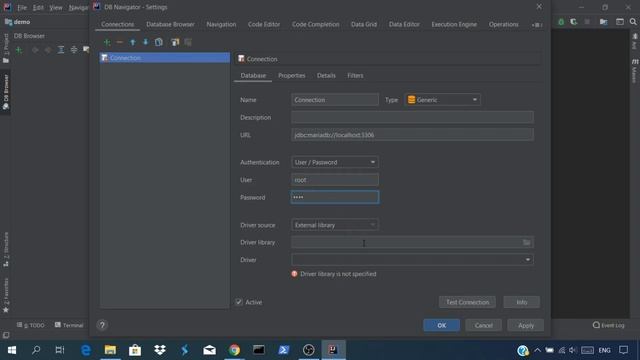Screen dimensions: 640x360
Task: Switch to the Code Editor settings tab
Action: pos(264,24)
